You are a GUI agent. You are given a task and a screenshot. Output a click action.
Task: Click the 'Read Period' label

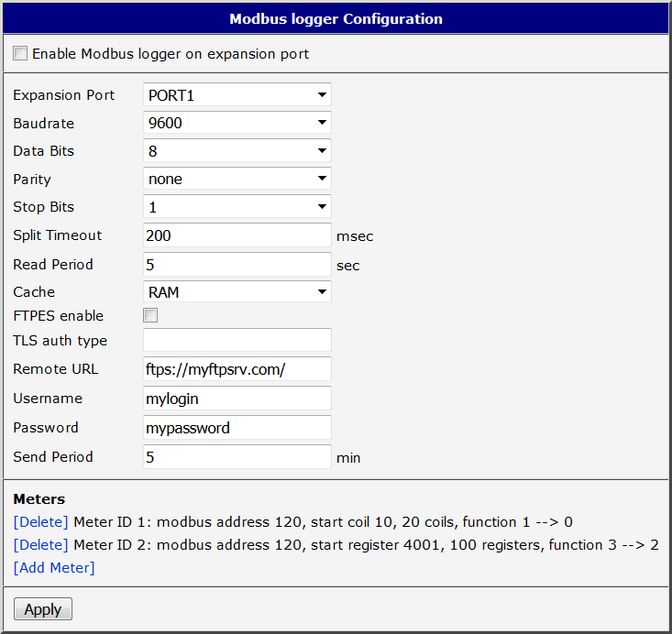click(53, 264)
